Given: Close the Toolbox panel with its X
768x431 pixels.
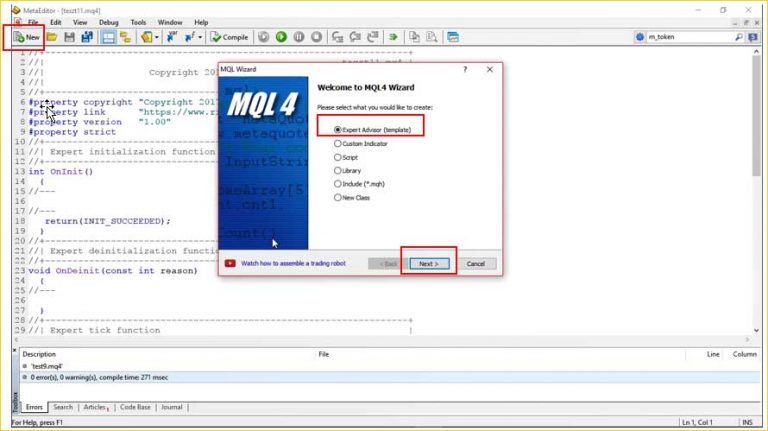Looking at the screenshot, I should (x=14, y=351).
